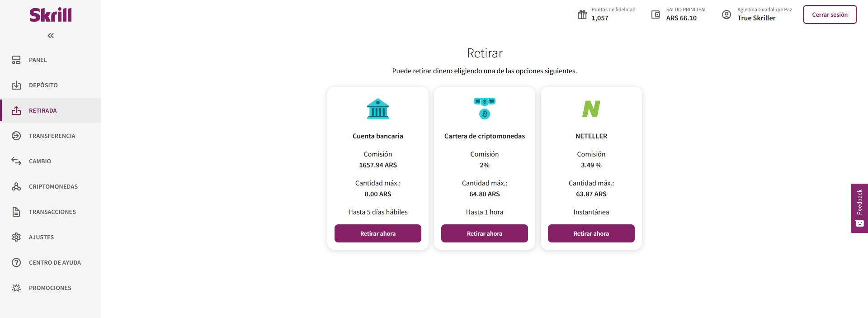Viewport: 868px width, 318px height.
Task: Open the Criptomonedas icon
Action: tap(16, 186)
